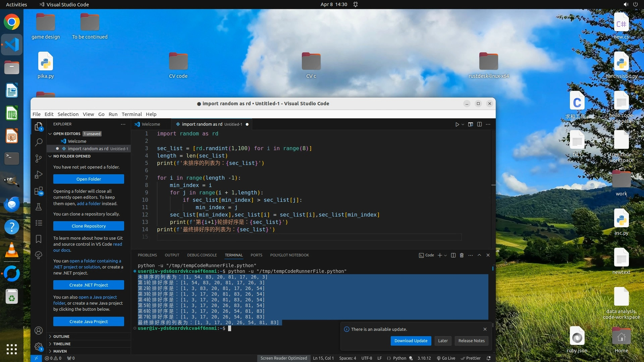Split the editor to the right
Viewport: 644px width, 362px height.
click(x=479, y=124)
